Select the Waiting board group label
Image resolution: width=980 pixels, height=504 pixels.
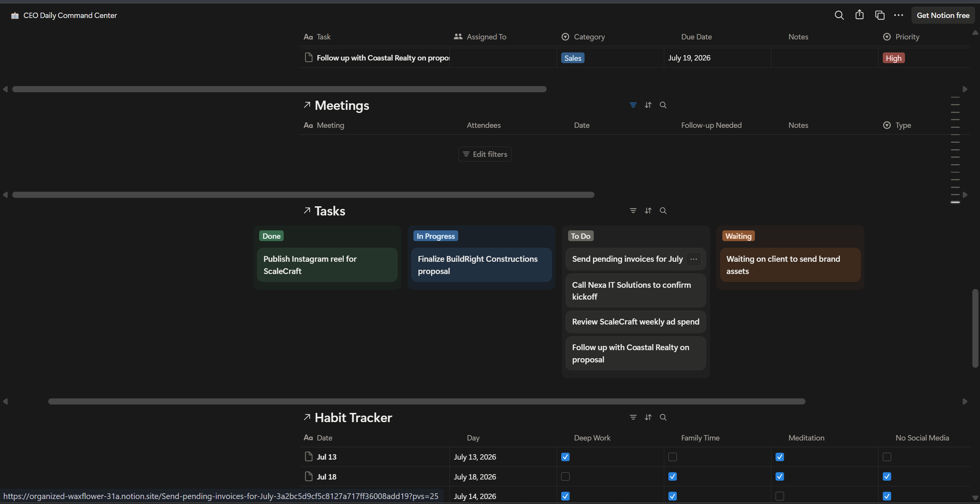pos(738,236)
